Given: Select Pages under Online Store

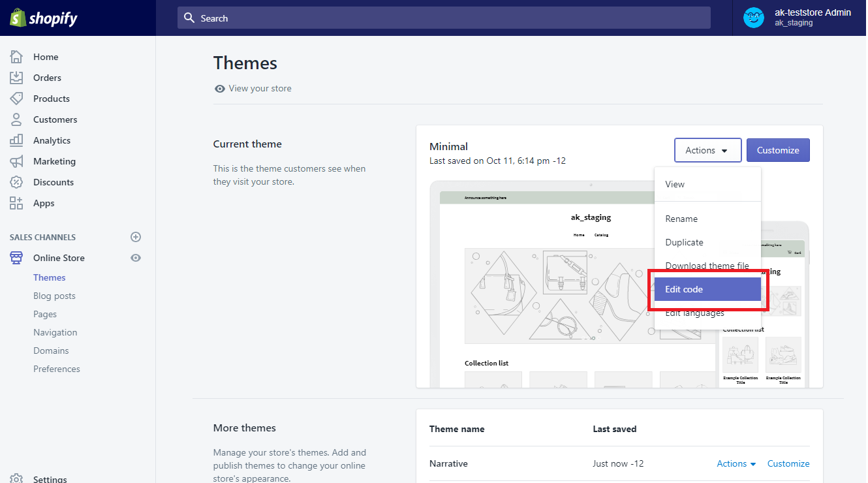Looking at the screenshot, I should click(45, 314).
